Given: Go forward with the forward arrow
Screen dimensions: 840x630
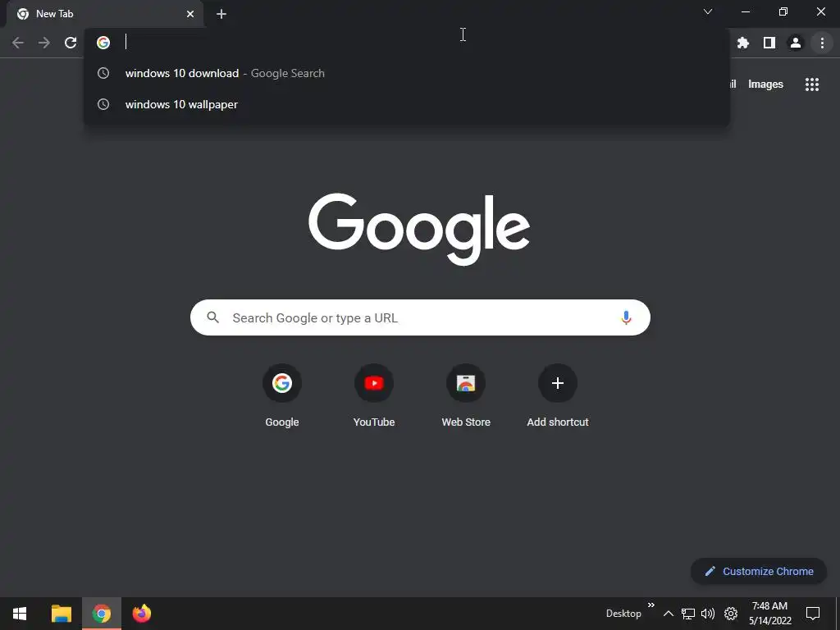Looking at the screenshot, I should (44, 43).
